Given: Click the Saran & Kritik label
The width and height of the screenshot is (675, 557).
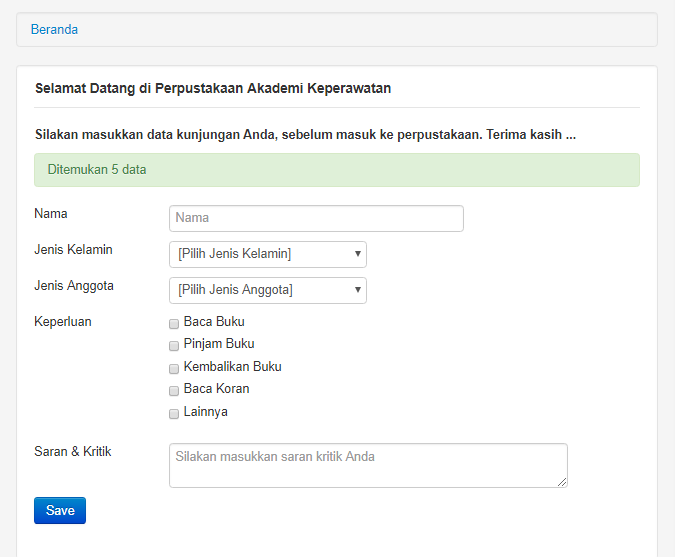Looking at the screenshot, I should coord(73,451).
